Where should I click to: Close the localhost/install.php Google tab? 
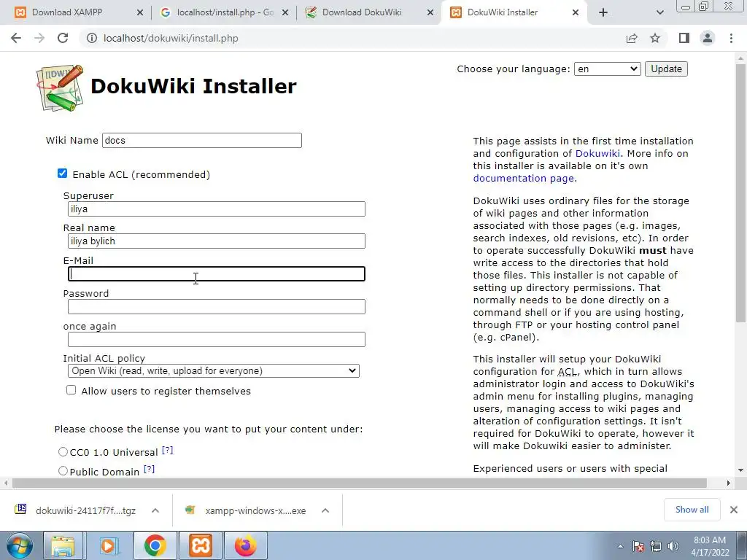pyautogui.click(x=285, y=13)
